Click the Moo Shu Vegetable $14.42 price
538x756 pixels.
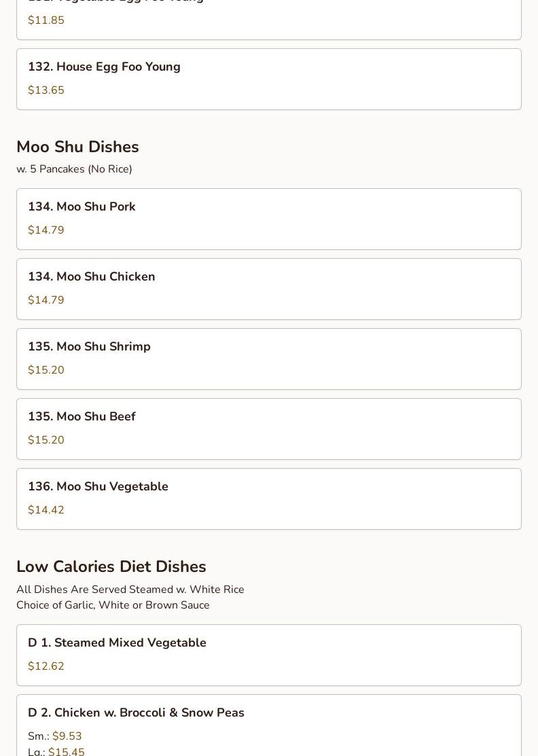[46, 510]
